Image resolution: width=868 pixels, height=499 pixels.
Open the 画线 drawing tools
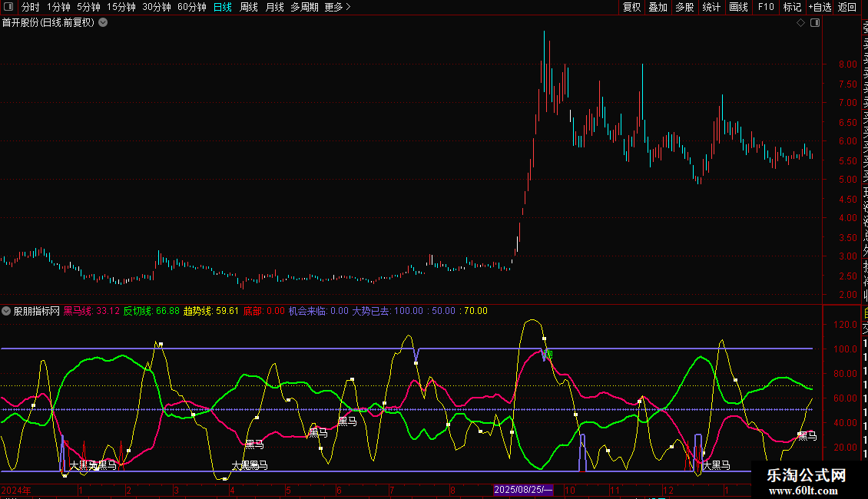738,8
